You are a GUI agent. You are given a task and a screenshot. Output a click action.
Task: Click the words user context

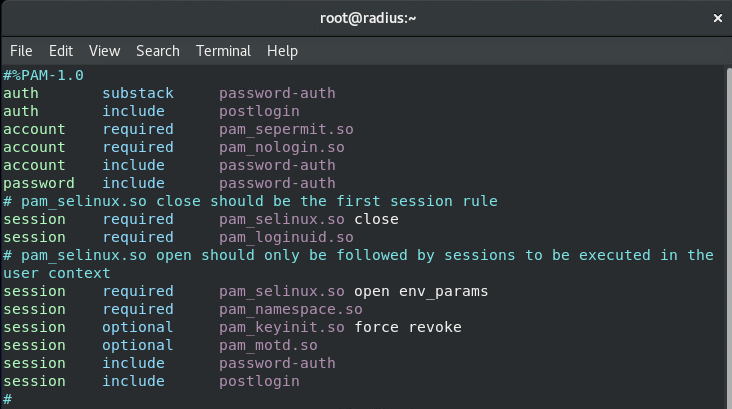(56, 273)
